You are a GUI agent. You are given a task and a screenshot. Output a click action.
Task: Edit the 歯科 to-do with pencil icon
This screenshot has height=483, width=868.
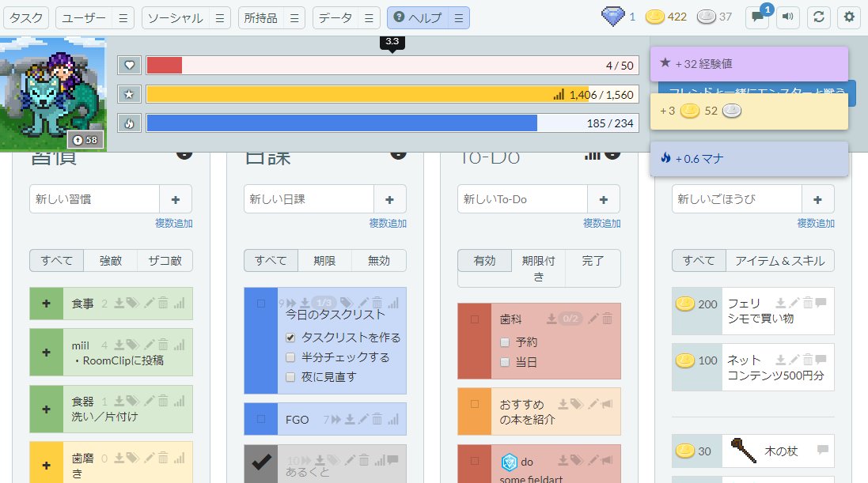point(593,319)
